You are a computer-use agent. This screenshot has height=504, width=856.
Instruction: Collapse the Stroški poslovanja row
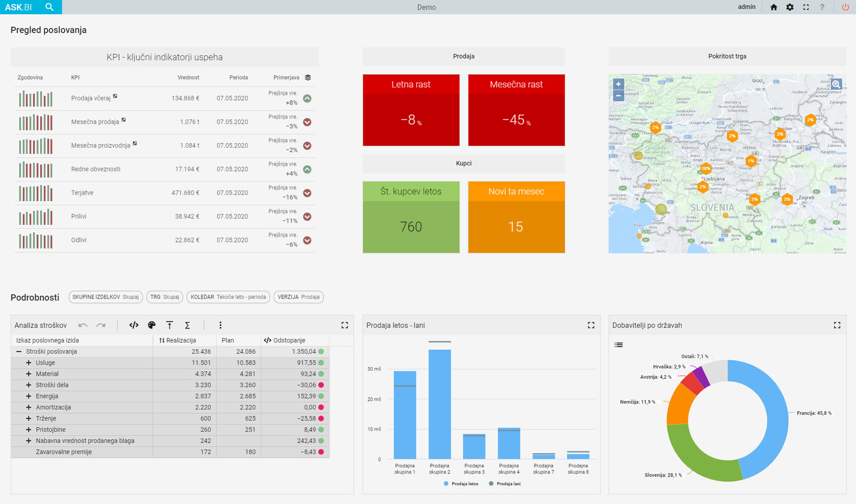click(x=19, y=351)
